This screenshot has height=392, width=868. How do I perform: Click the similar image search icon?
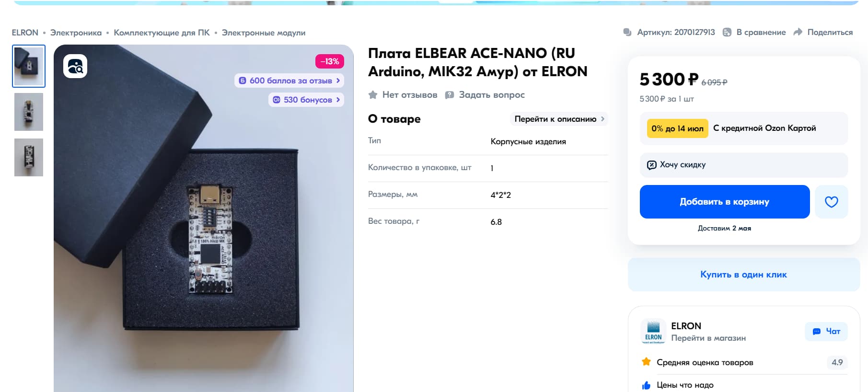[75, 66]
